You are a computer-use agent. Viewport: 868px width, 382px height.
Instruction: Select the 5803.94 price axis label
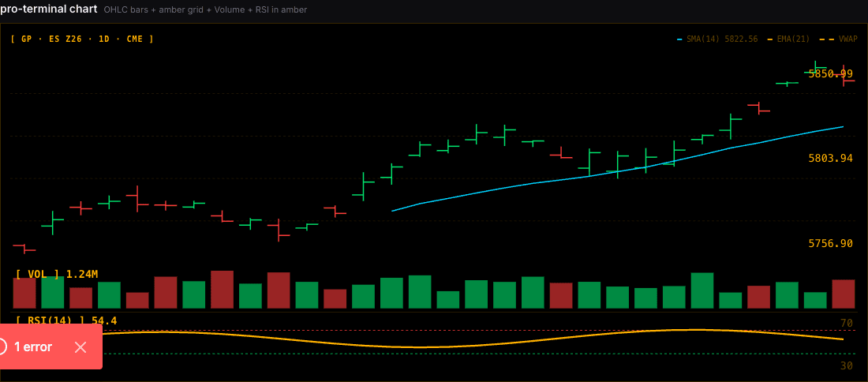click(x=830, y=159)
